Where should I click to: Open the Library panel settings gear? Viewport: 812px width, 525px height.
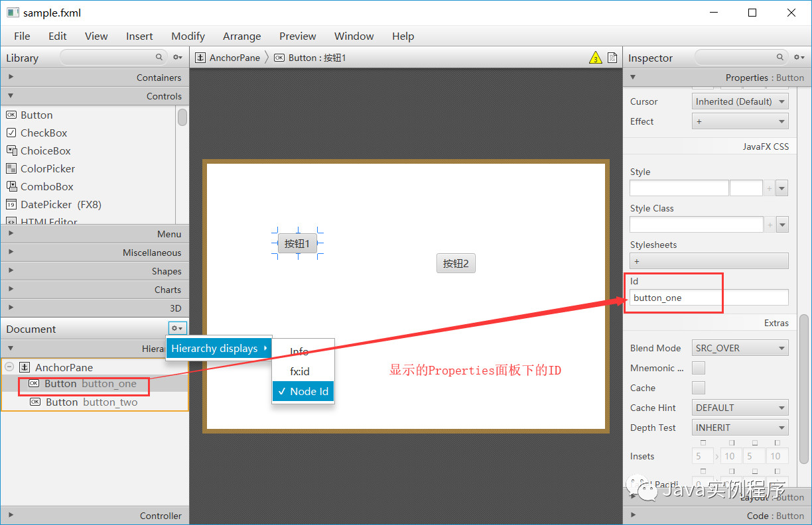(177, 58)
